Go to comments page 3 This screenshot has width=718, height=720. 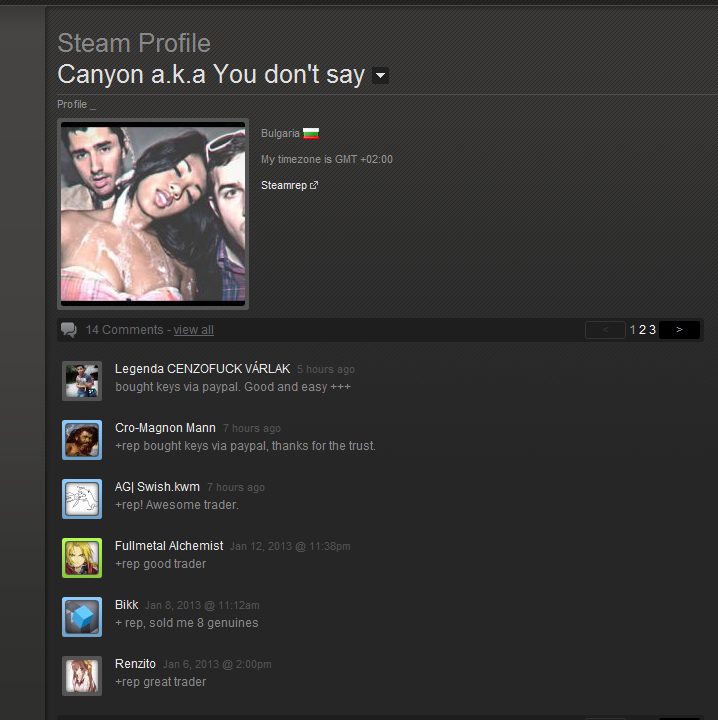coord(652,330)
